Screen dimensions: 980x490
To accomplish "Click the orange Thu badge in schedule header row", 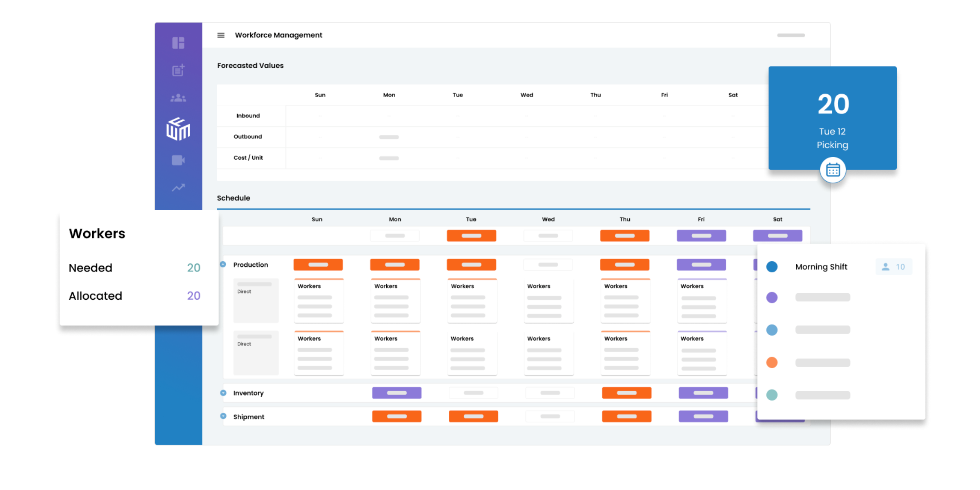I will pos(625,236).
